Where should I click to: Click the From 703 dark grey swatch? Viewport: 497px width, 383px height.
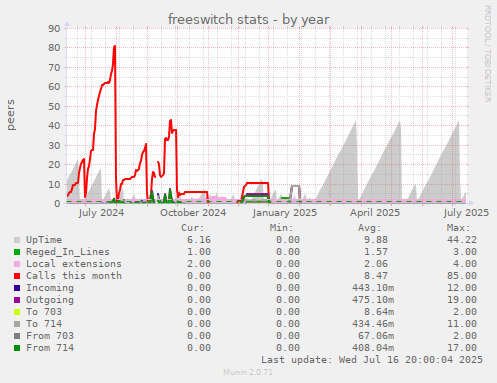click(17, 336)
